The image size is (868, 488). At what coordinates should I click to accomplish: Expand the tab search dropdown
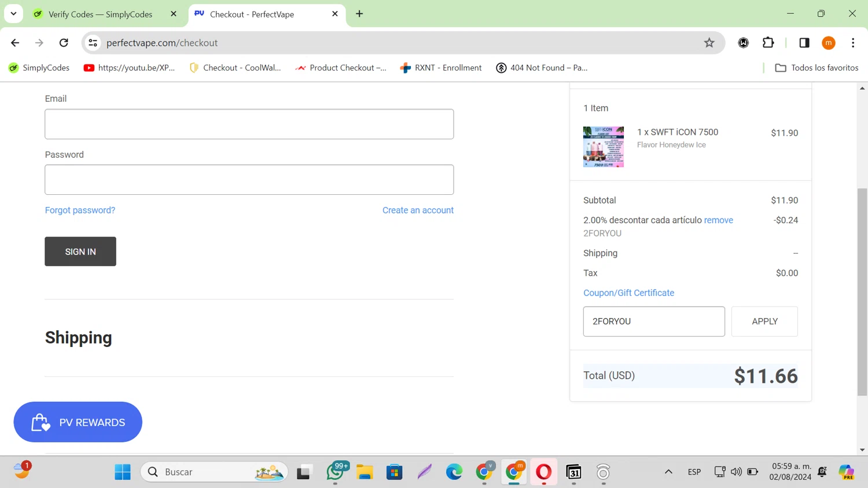[13, 14]
